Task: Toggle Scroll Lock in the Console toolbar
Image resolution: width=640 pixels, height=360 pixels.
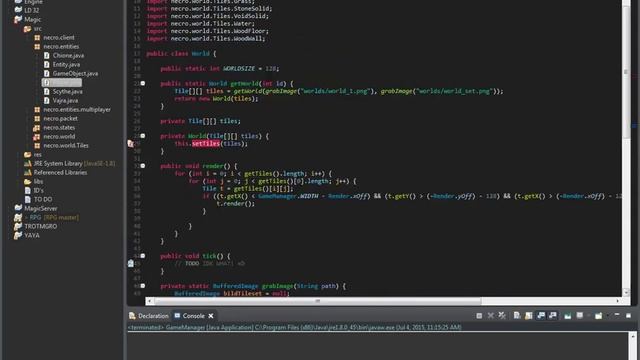Action: point(529,316)
